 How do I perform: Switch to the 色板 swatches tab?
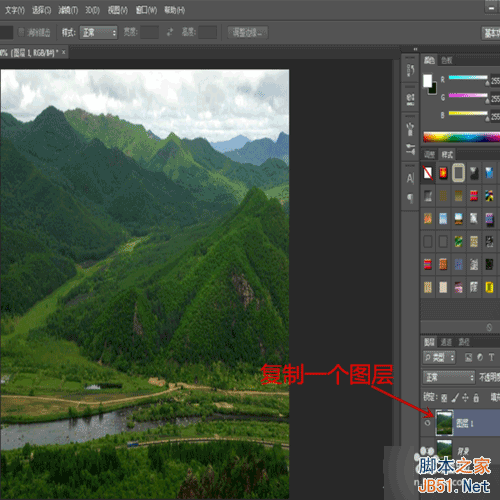coord(447,60)
